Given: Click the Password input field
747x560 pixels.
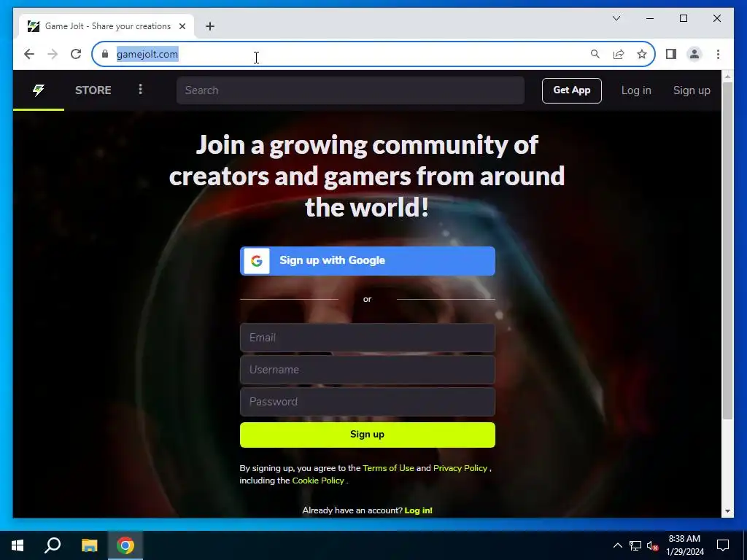Looking at the screenshot, I should (368, 402).
